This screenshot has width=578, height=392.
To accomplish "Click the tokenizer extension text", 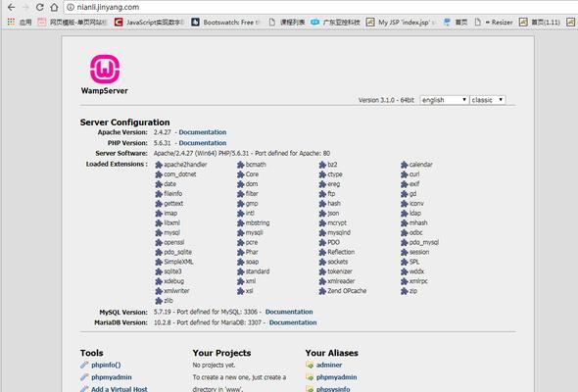I will click(340, 271).
